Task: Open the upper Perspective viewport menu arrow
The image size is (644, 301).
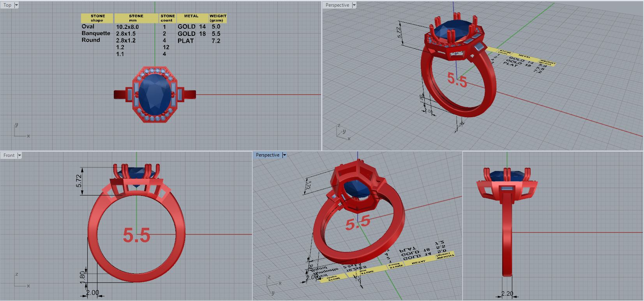Action: point(354,5)
